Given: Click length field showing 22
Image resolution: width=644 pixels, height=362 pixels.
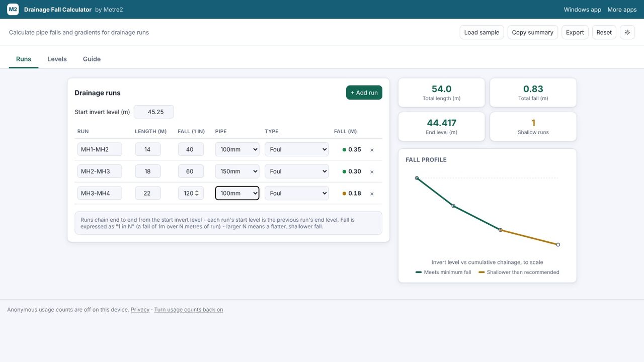Looking at the screenshot, I should pyautogui.click(x=148, y=193).
